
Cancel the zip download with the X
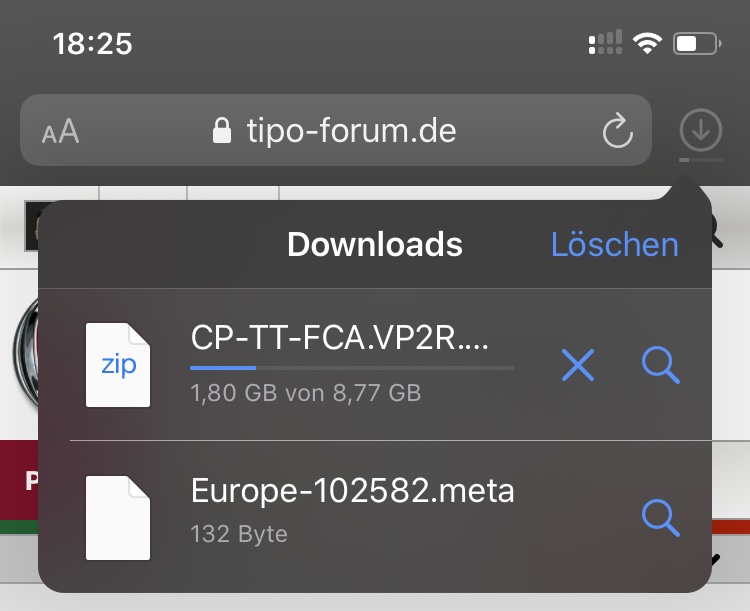(x=578, y=366)
